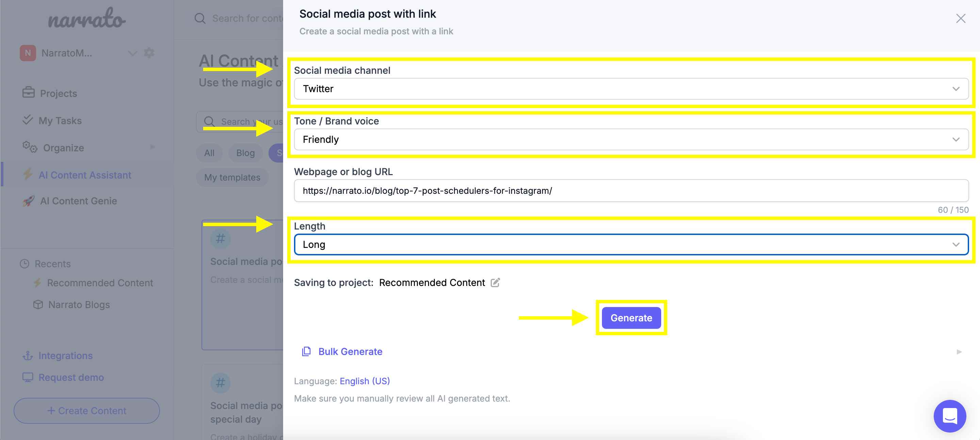Click the top search magnifier icon
The width and height of the screenshot is (980, 440).
coord(200,19)
